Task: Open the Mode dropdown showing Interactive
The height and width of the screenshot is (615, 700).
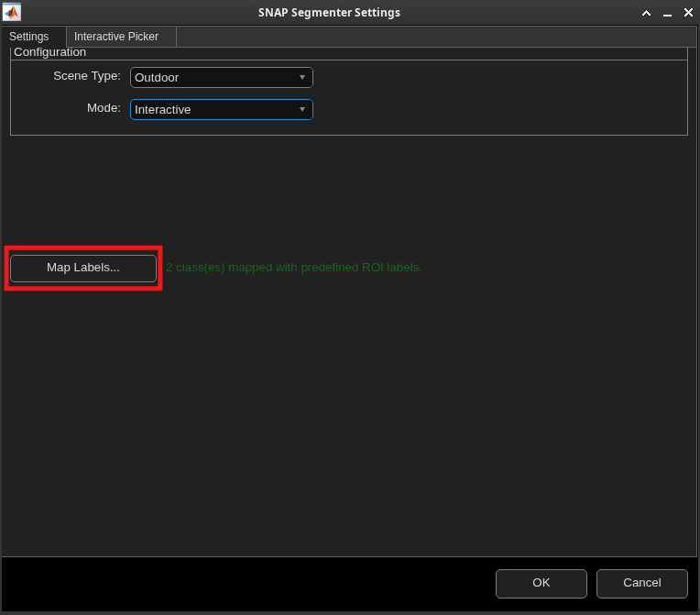Action: (222, 109)
